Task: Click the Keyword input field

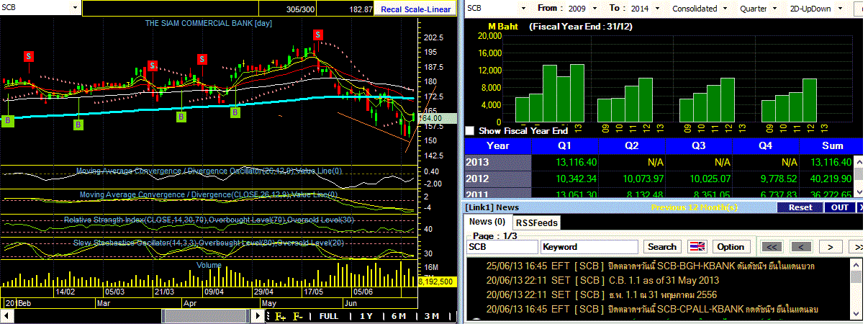Action: 589,246
